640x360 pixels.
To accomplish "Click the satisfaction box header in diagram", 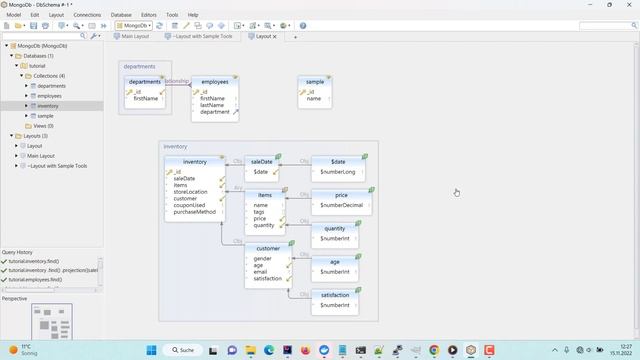I will pyautogui.click(x=335, y=295).
